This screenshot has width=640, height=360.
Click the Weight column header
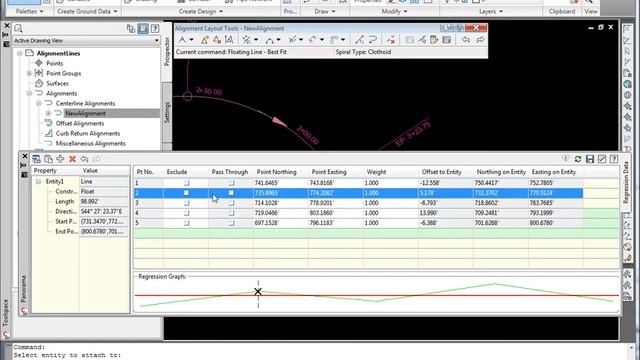click(376, 172)
